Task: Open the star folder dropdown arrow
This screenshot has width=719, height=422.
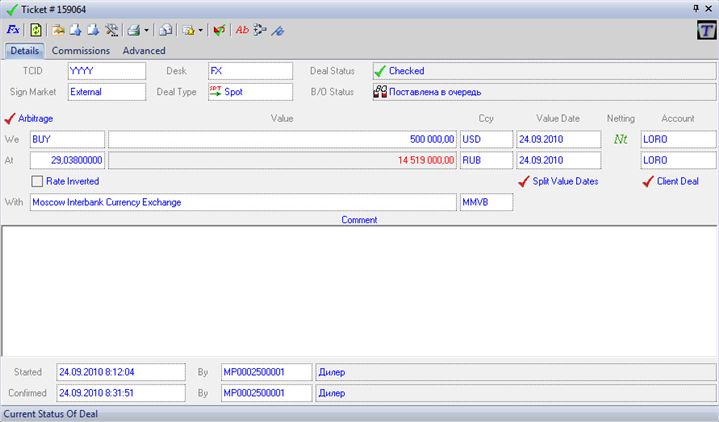Action: click(200, 31)
